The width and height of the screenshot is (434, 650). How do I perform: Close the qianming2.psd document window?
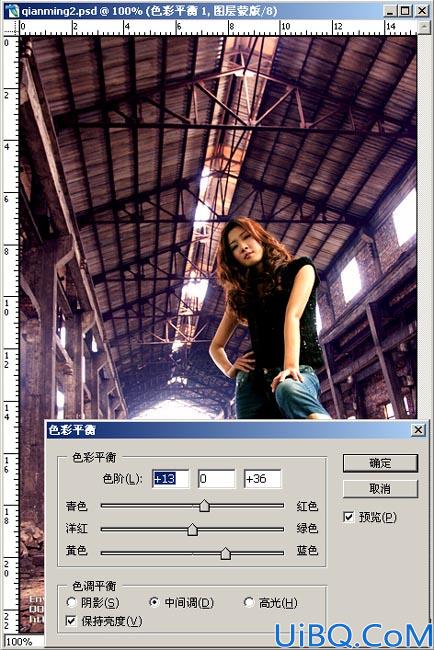click(422, 11)
